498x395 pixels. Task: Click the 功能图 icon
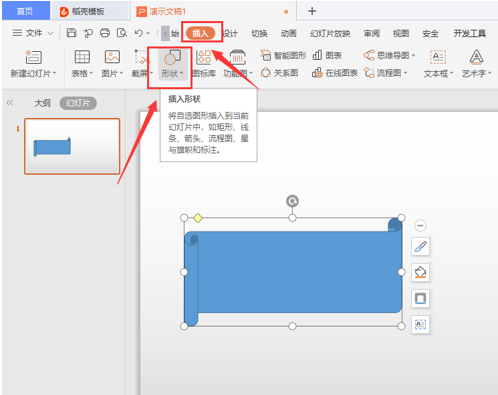[238, 57]
